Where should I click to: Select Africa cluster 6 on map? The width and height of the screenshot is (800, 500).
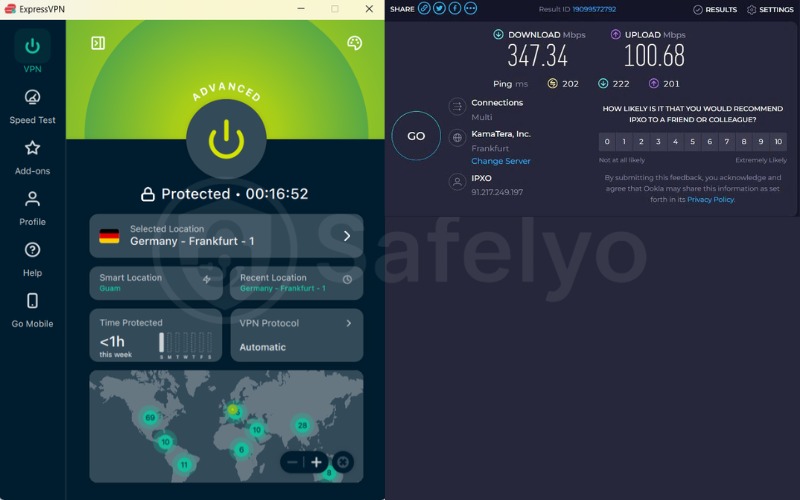241,449
